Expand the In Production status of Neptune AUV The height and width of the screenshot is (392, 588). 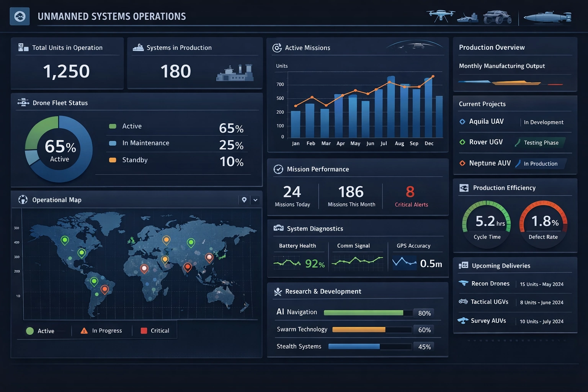coord(541,163)
